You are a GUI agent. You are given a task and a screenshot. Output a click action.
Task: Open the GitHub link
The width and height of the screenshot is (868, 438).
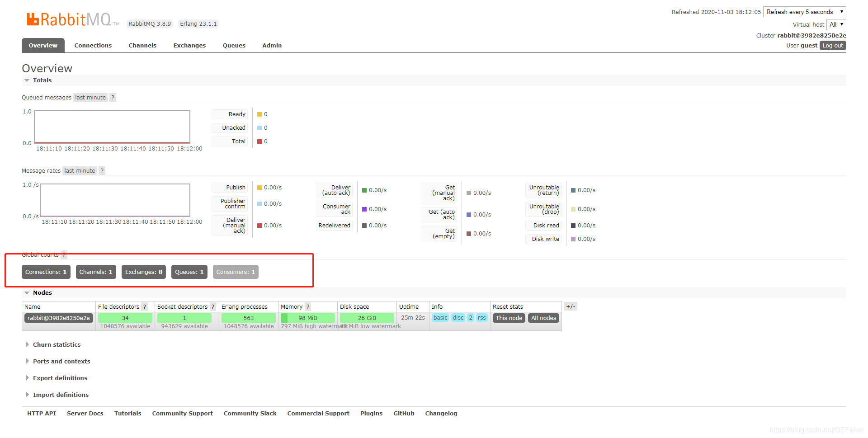pos(404,413)
